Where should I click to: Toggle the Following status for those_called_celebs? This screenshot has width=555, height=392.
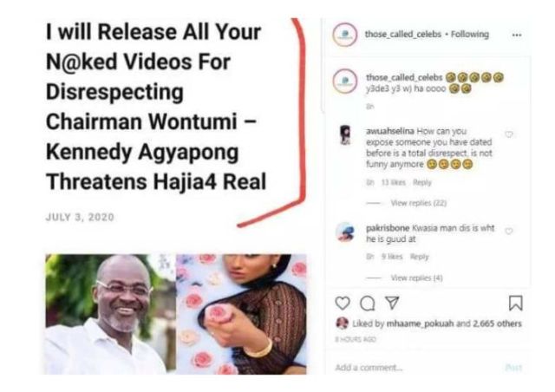470,35
